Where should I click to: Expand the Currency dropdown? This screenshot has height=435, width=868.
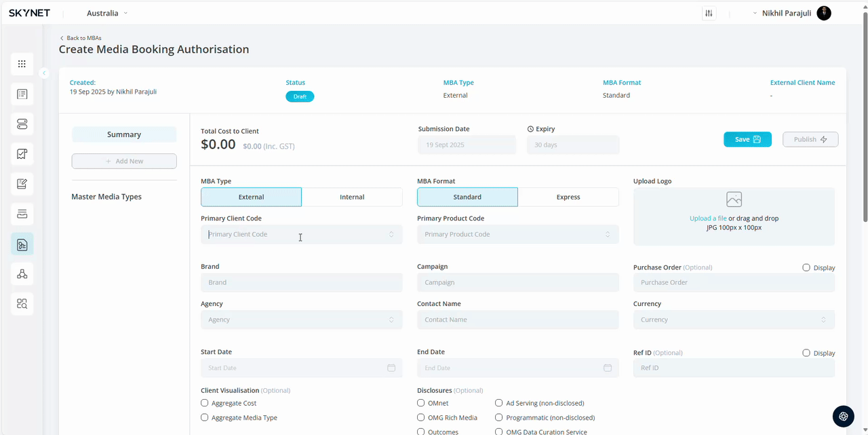point(734,320)
